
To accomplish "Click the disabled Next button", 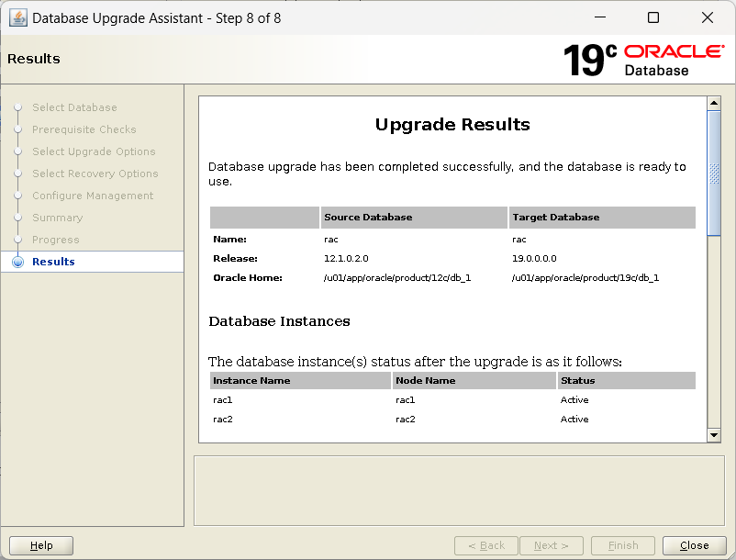I will click(552, 545).
